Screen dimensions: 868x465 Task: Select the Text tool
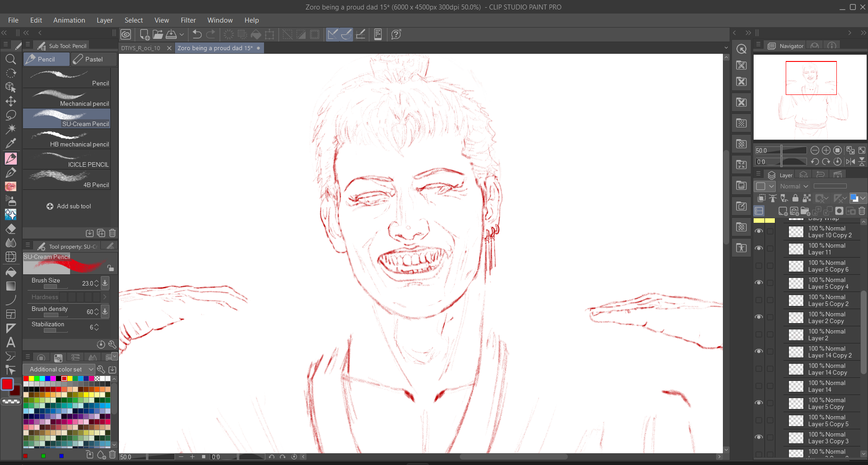pos(11,342)
